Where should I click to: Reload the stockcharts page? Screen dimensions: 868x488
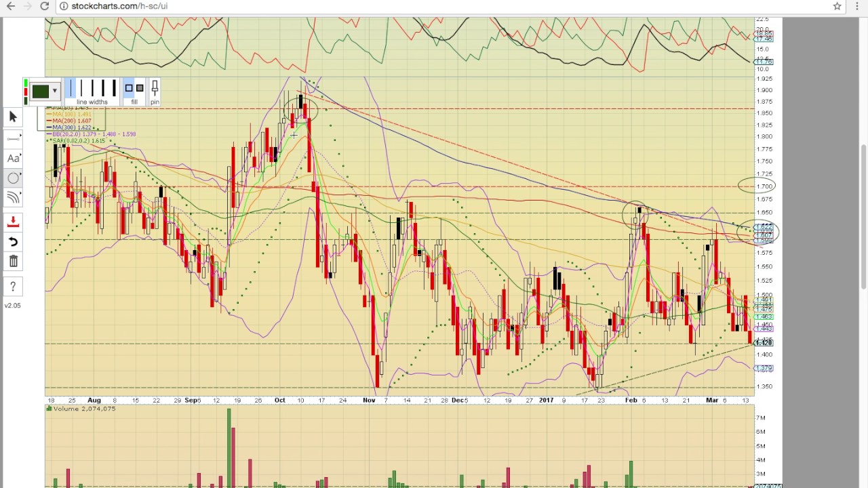point(44,6)
